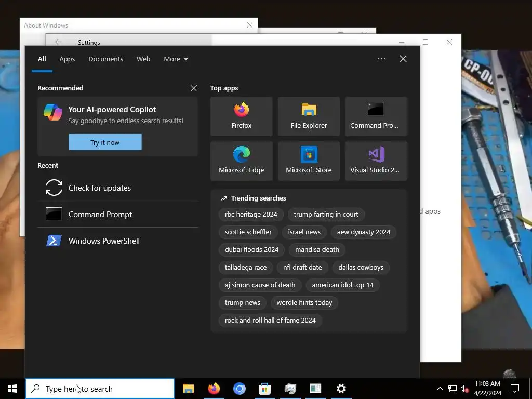The image size is (532, 399).
Task: Dismiss the Recommended section
Action: click(x=194, y=88)
